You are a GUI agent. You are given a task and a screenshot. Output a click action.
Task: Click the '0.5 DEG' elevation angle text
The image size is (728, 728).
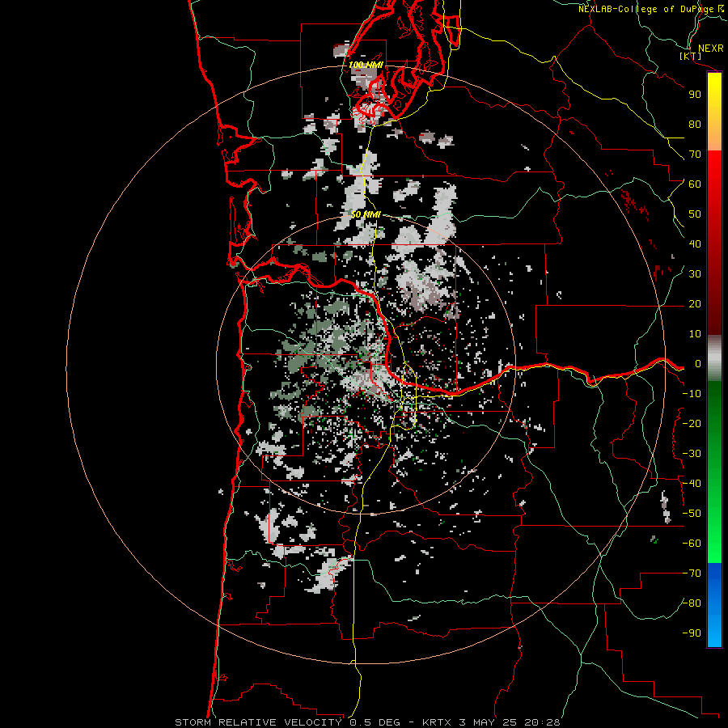coord(375,722)
